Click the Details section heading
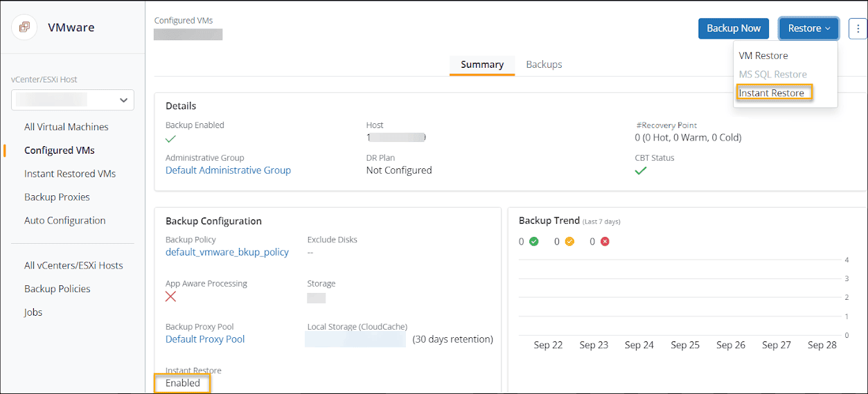868x394 pixels. pos(181,106)
